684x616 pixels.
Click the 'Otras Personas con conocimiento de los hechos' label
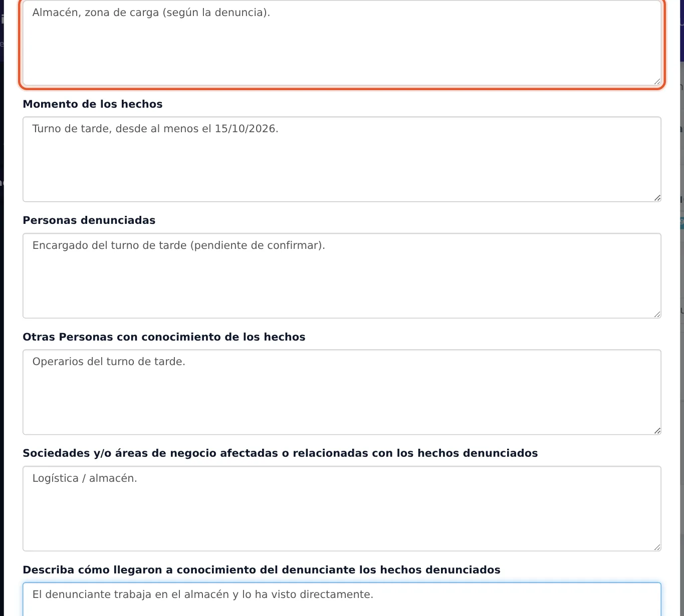click(x=164, y=337)
